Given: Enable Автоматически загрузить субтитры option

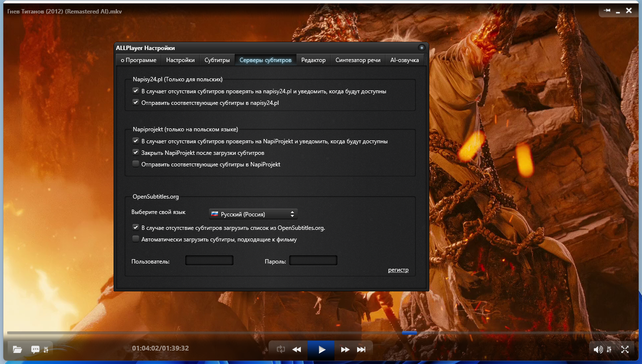Looking at the screenshot, I should [x=136, y=239].
